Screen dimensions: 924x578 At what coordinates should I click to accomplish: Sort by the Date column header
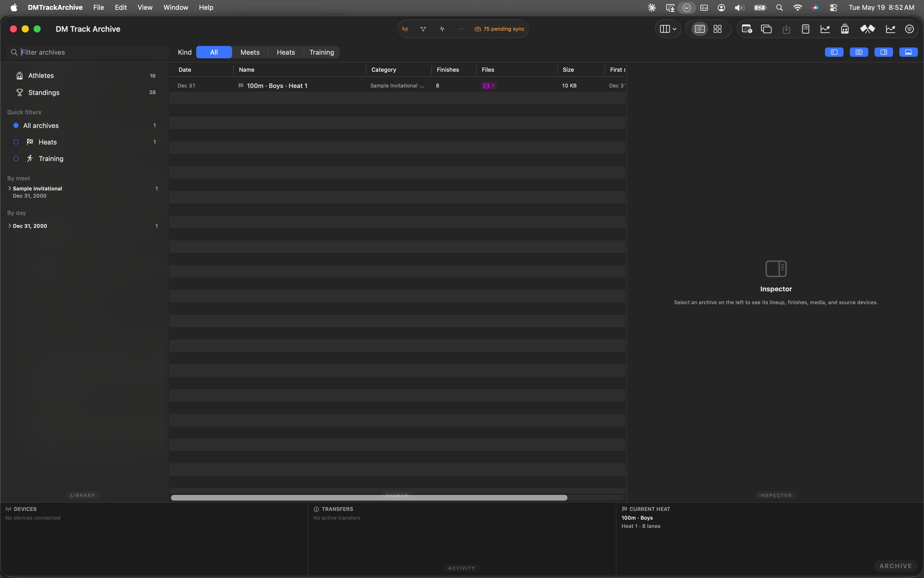(x=185, y=70)
